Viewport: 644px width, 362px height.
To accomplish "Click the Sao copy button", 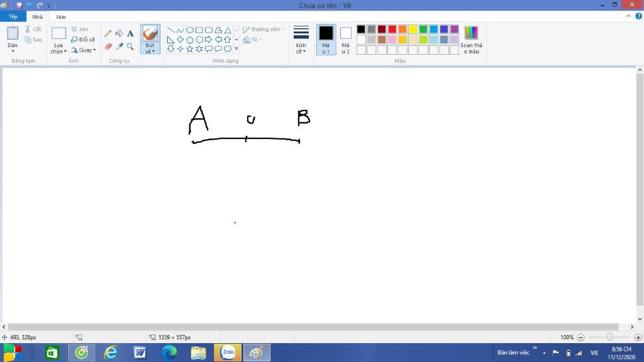I will coord(33,40).
